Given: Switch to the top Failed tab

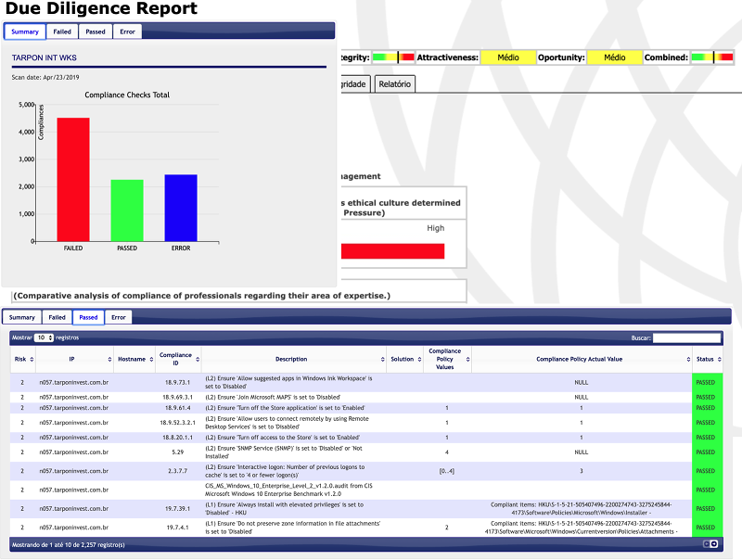Looking at the screenshot, I should (62, 32).
